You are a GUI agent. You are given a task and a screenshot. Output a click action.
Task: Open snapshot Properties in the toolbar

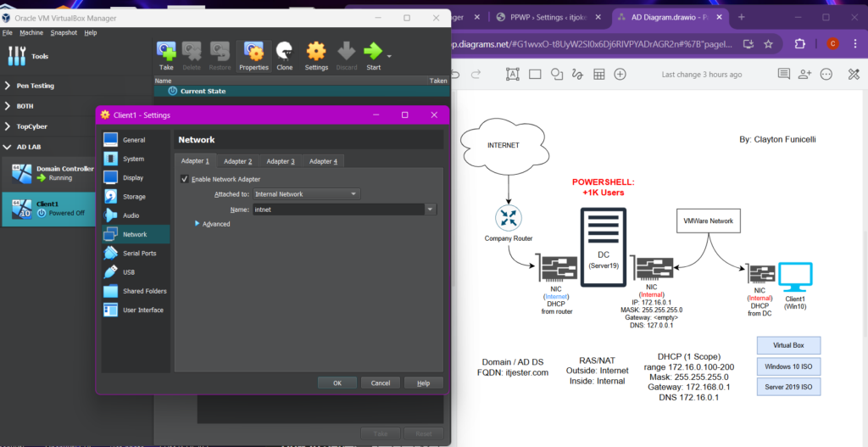click(x=253, y=56)
